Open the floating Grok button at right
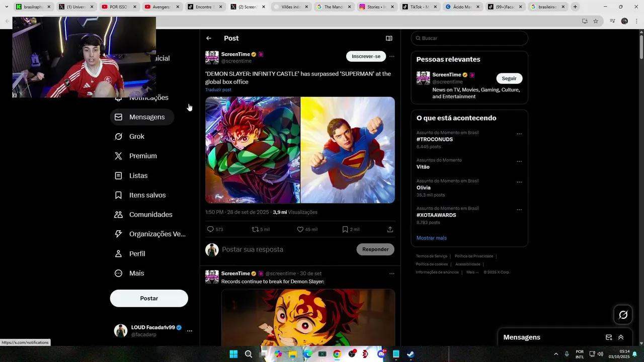This screenshot has width=644, height=362. (x=623, y=315)
